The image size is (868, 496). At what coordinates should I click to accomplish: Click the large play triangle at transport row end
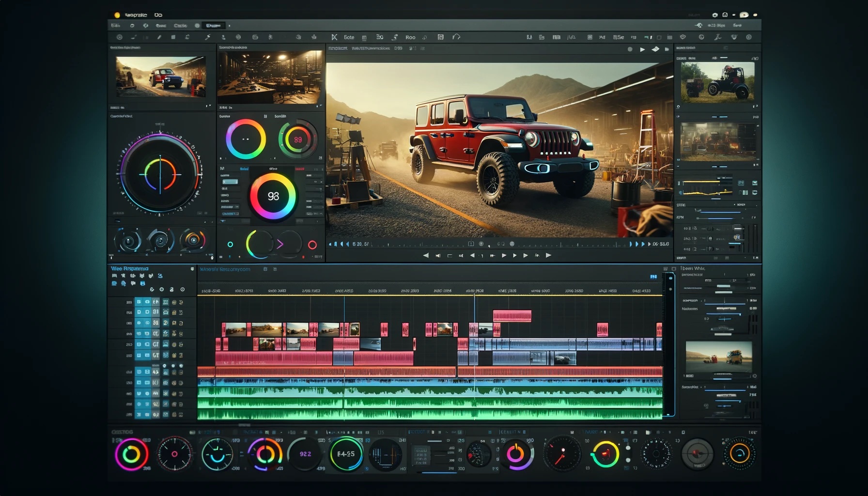coord(548,255)
